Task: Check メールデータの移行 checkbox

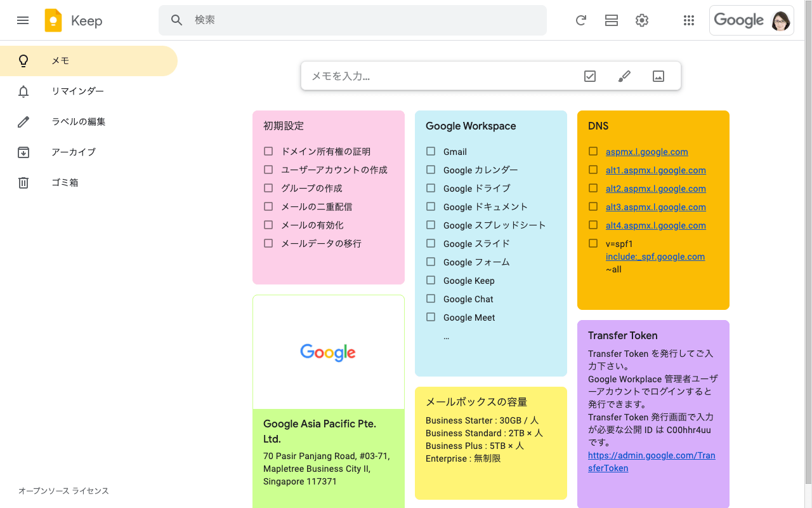Action: coord(268,243)
